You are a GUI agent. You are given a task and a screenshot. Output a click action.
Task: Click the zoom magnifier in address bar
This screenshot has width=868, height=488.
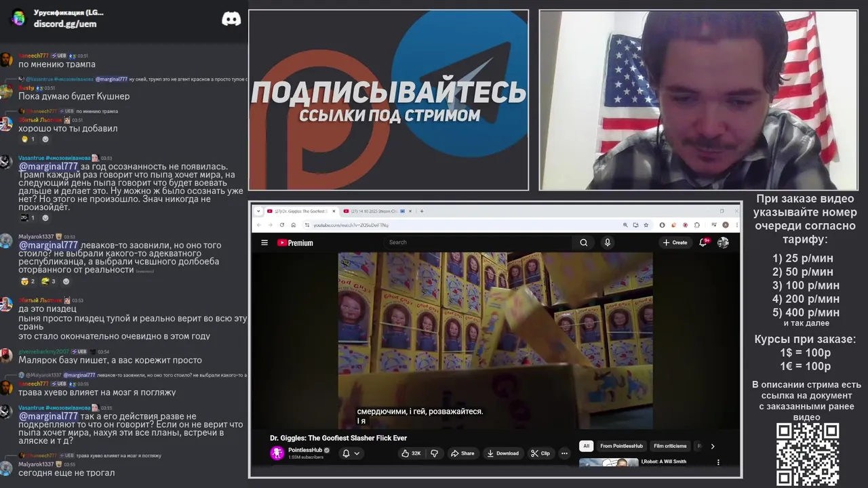tap(625, 225)
